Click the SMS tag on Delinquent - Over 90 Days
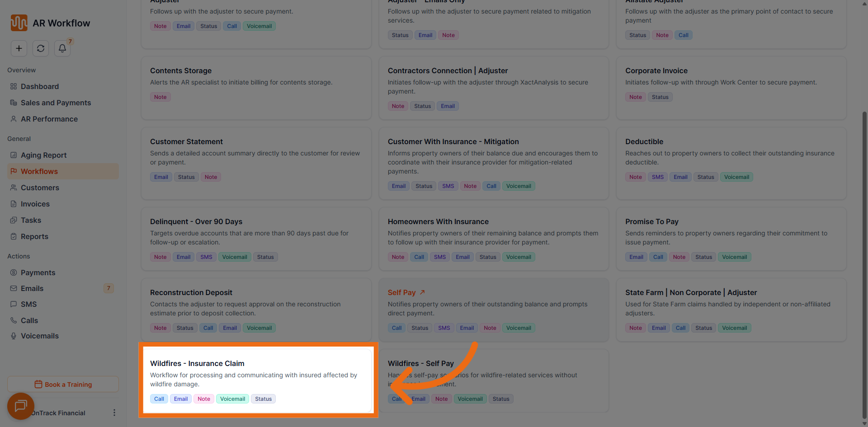The width and height of the screenshot is (868, 427). click(206, 257)
